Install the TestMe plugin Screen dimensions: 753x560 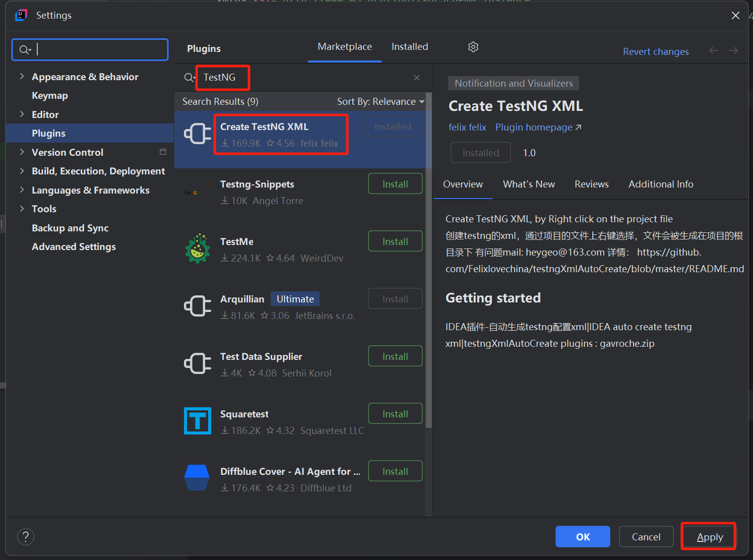coord(395,241)
